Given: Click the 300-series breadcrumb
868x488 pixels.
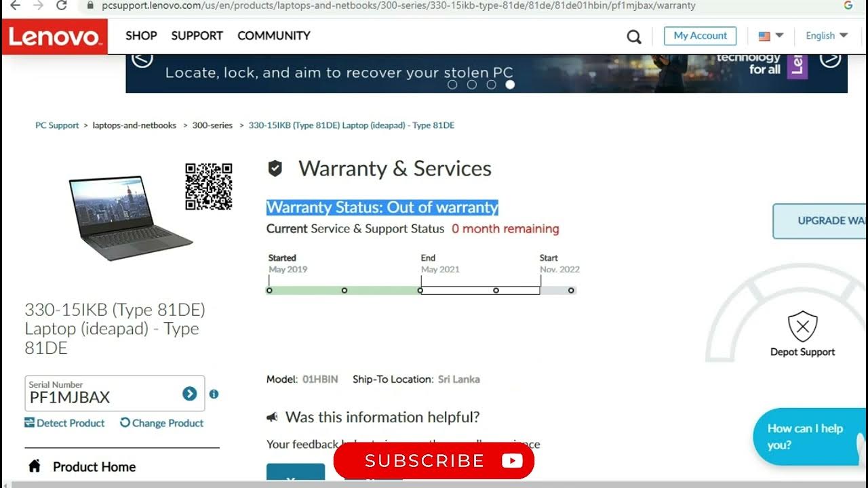Looking at the screenshot, I should pyautogui.click(x=212, y=125).
